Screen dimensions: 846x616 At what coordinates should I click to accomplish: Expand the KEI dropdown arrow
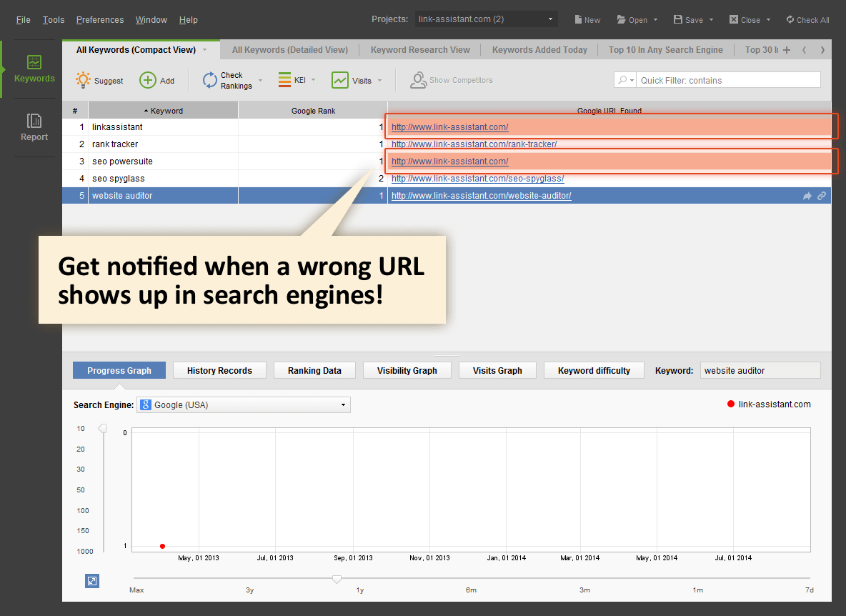(313, 80)
